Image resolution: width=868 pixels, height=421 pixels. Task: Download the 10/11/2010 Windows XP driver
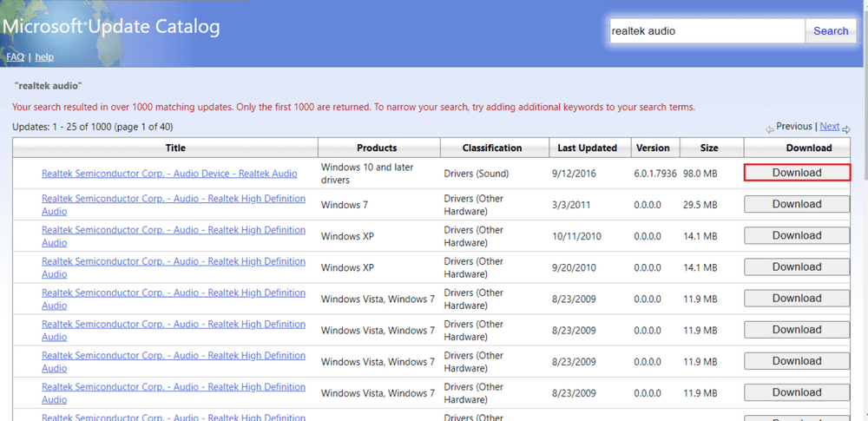[796, 235]
